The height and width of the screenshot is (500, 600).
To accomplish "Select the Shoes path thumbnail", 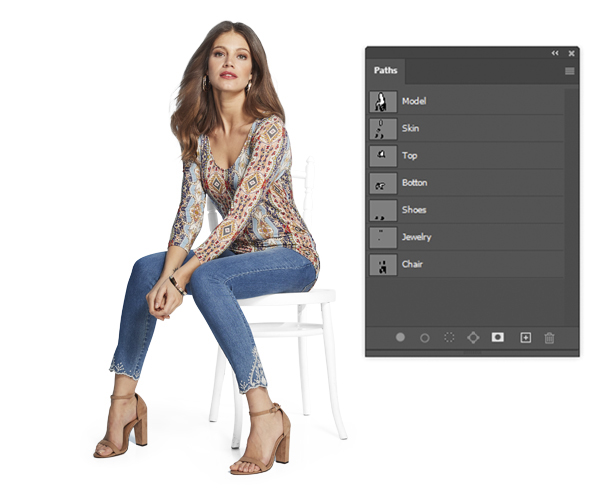I will pyautogui.click(x=383, y=210).
